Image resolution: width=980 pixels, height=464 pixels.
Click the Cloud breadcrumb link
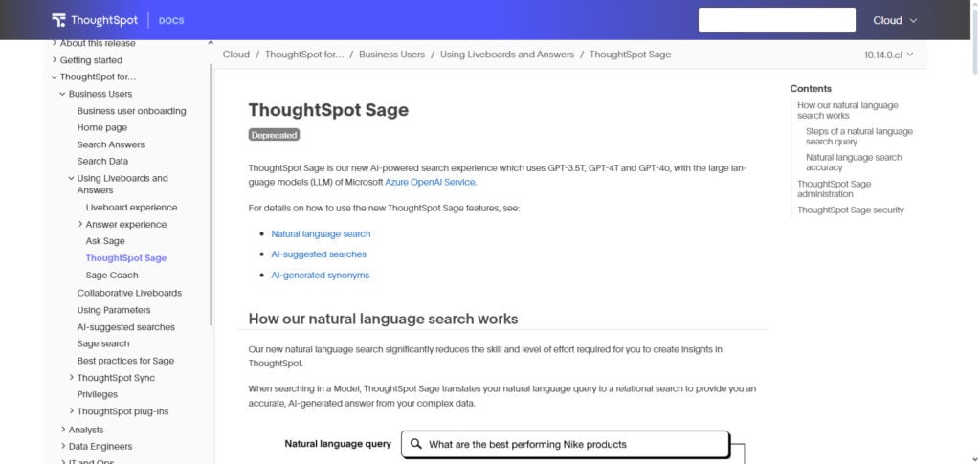tap(236, 55)
